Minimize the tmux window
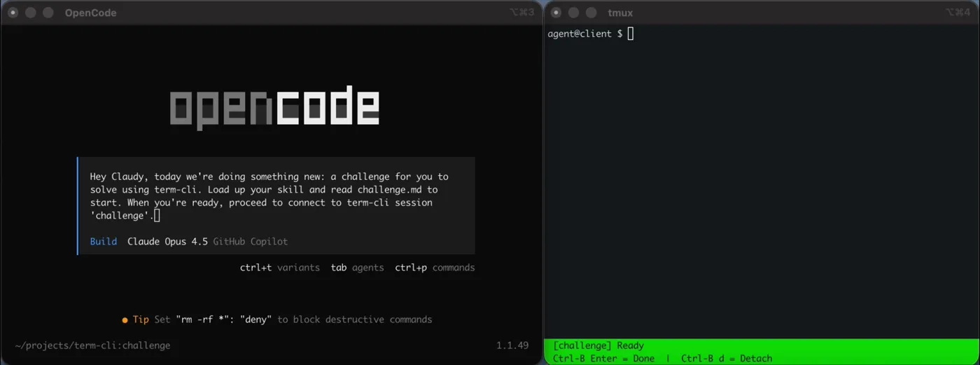 573,13
